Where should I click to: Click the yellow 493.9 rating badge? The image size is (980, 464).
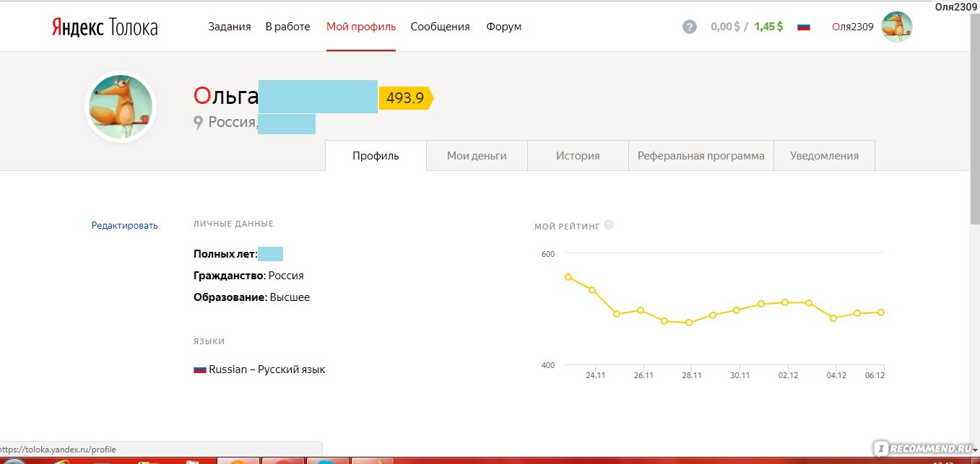click(x=406, y=97)
